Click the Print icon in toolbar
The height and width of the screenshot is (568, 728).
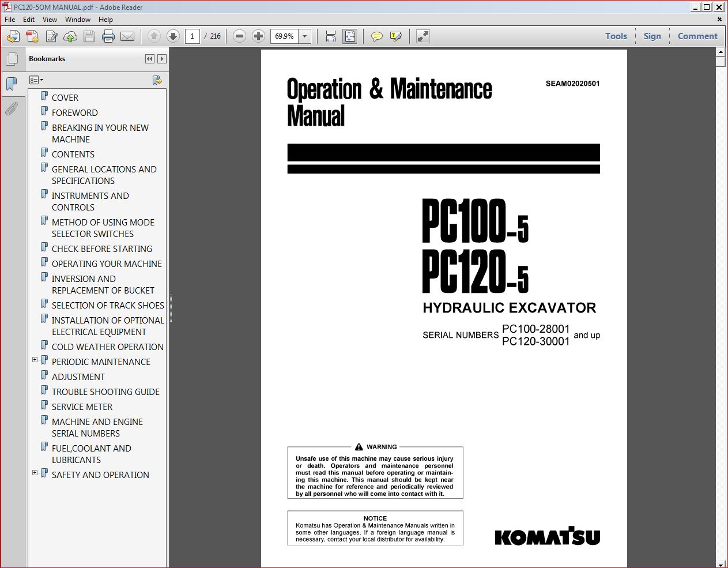pyautogui.click(x=108, y=36)
